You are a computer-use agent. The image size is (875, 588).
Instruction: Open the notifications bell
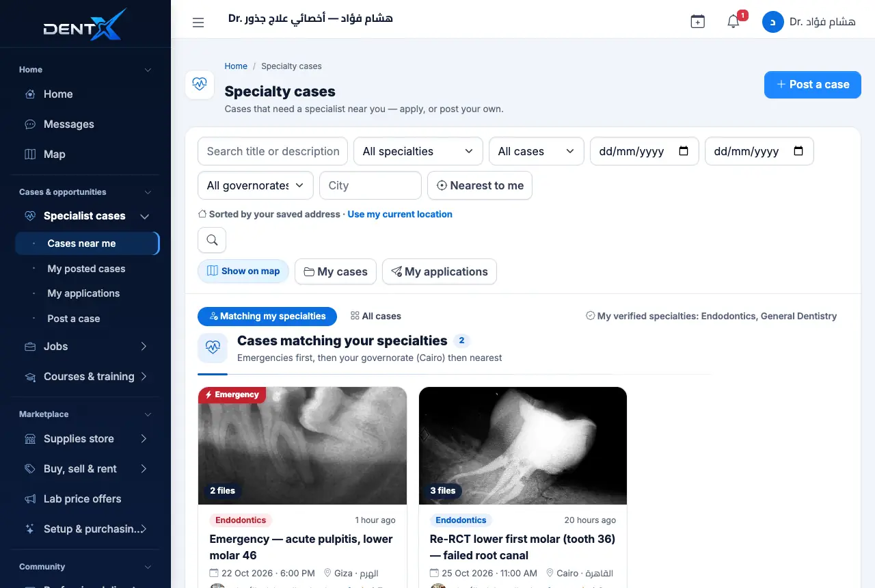(733, 22)
